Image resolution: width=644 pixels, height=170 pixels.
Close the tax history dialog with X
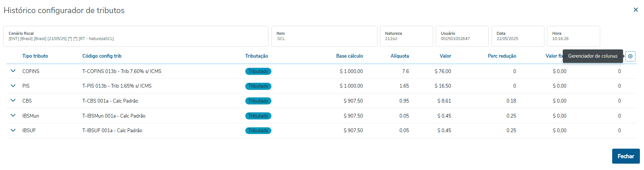(635, 10)
